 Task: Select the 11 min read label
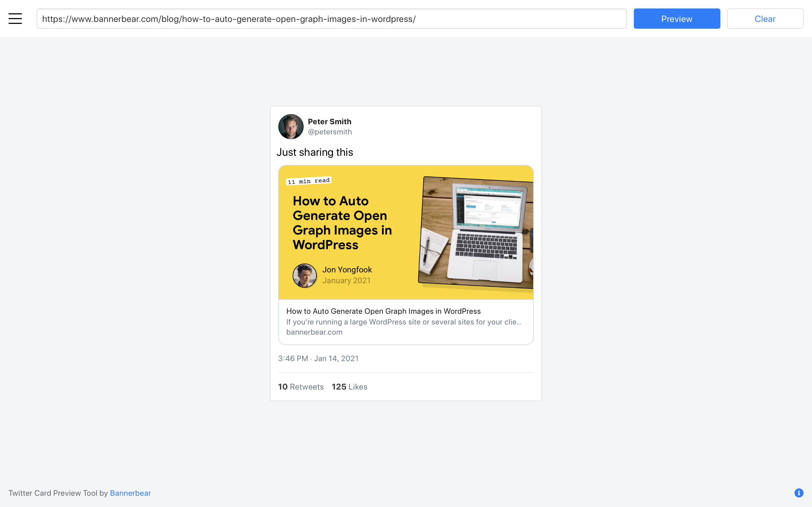(x=309, y=181)
